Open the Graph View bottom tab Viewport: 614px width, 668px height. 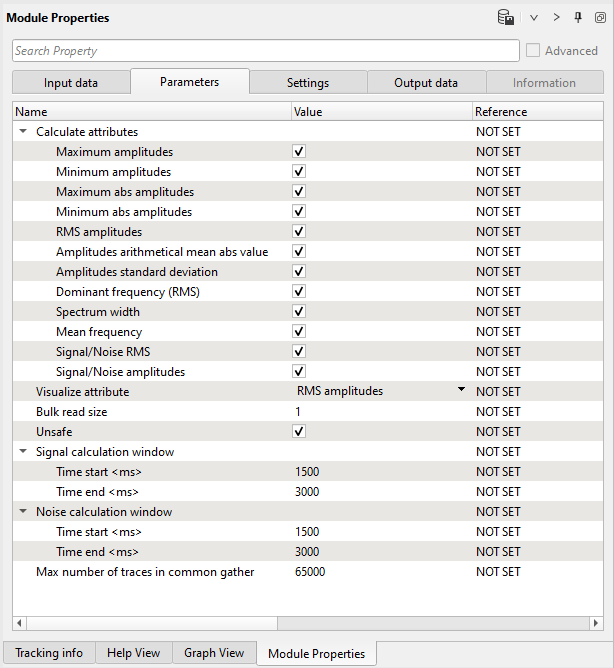tap(214, 653)
